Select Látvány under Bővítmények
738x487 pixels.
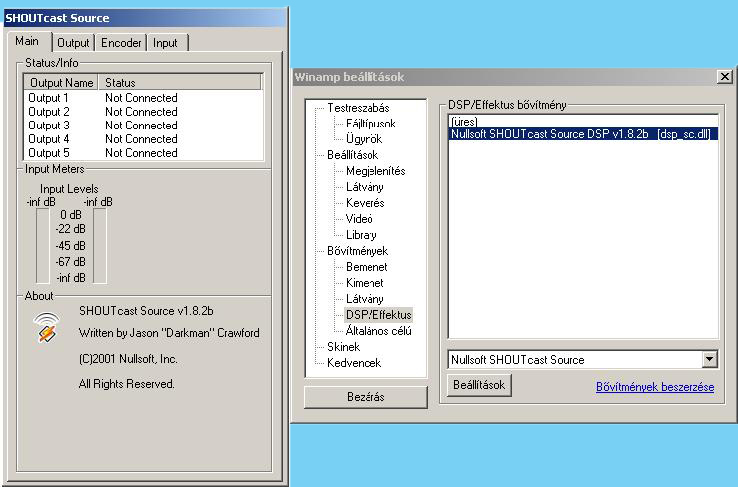pyautogui.click(x=364, y=299)
